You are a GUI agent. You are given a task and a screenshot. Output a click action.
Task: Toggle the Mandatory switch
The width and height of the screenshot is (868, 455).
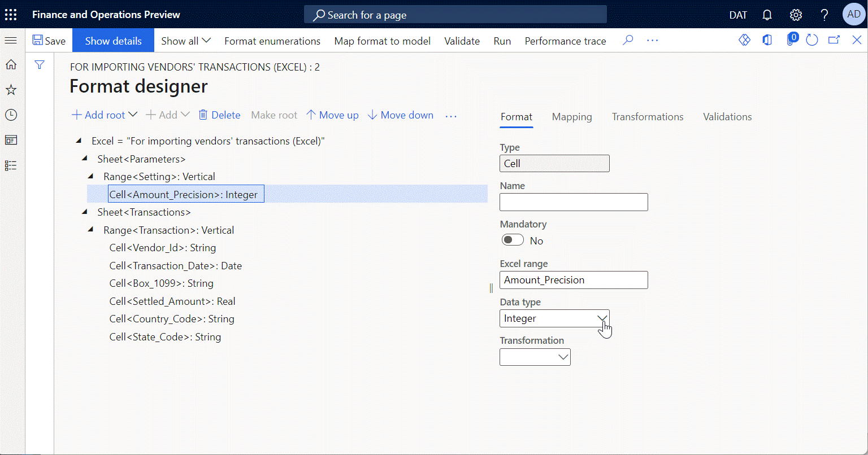[x=513, y=240]
